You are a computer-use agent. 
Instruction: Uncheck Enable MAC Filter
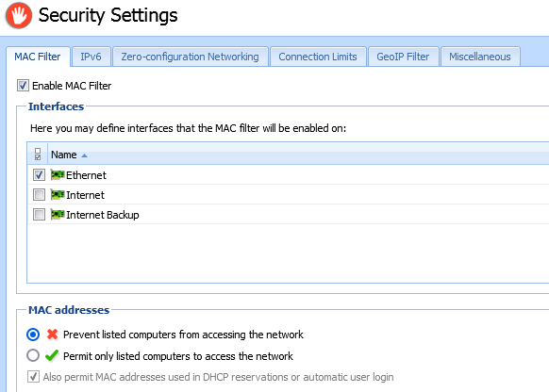(x=23, y=86)
